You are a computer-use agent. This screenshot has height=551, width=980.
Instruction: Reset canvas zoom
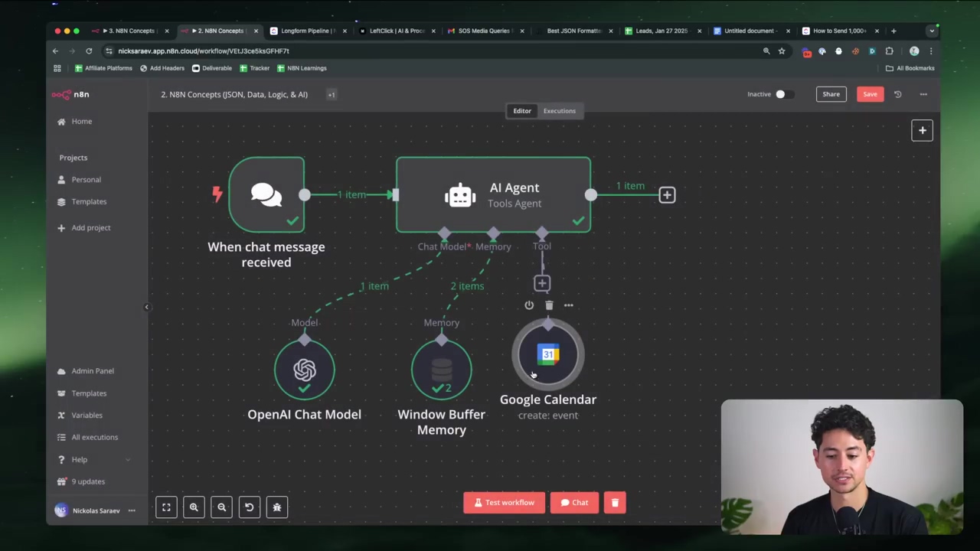(x=249, y=507)
